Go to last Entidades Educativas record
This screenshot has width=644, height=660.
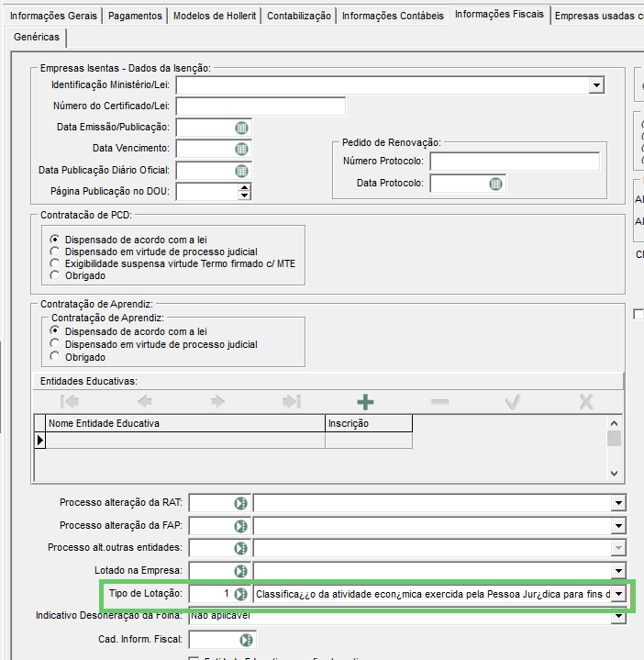point(292,402)
